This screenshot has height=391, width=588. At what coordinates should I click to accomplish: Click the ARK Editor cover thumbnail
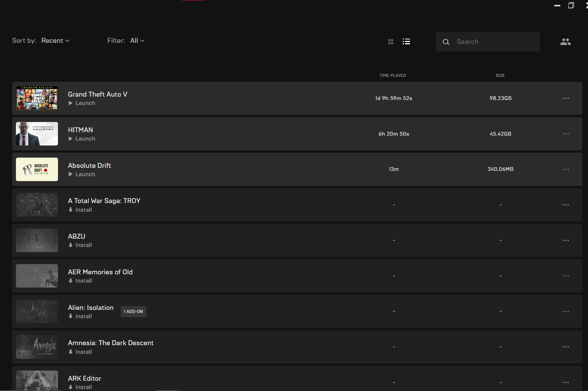coord(37,380)
